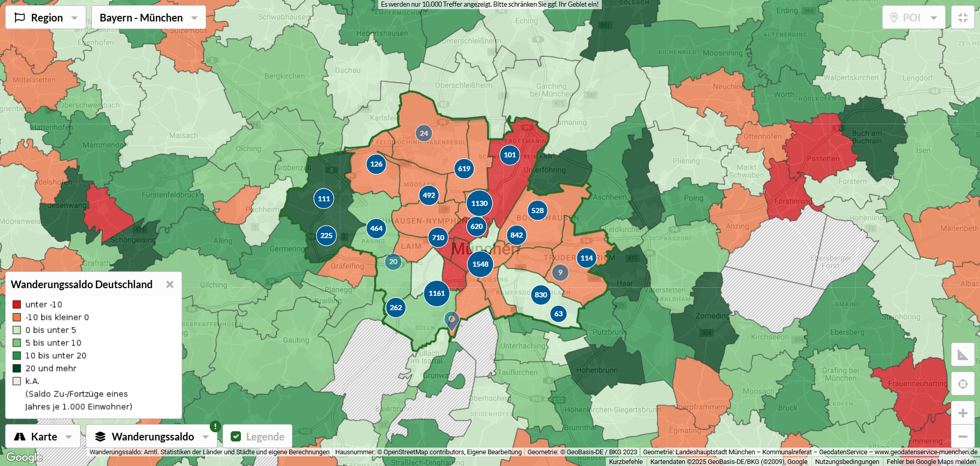980x466 pixels.
Task: Select the cluster marker 830
Action: point(541,295)
